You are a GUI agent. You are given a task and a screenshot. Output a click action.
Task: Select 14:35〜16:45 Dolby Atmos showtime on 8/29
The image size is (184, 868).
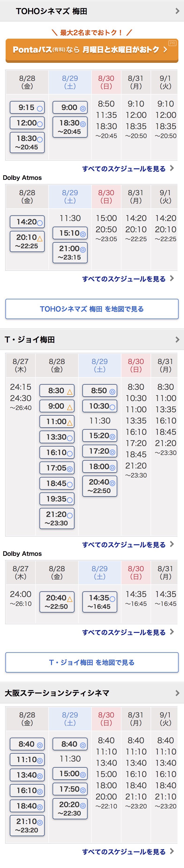[x=99, y=602]
